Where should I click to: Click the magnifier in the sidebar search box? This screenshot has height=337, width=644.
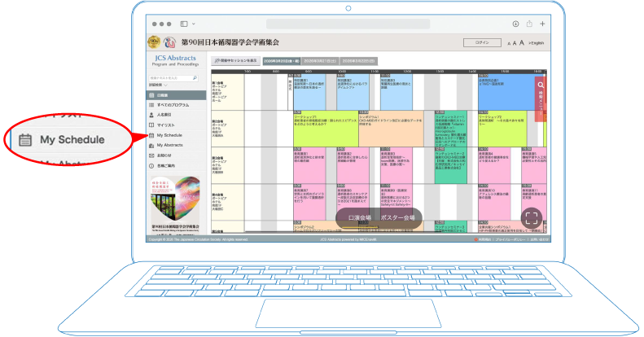tap(195, 78)
